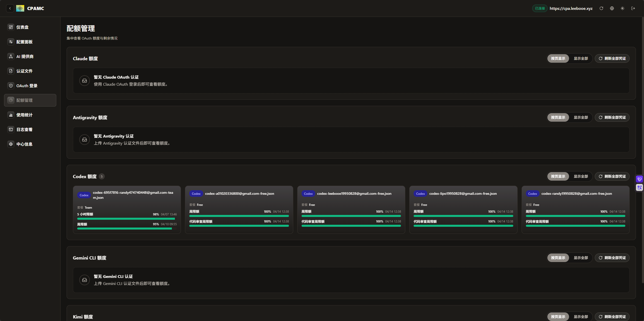Click the https://cpa.leebooe.xyz server address

coord(571,8)
